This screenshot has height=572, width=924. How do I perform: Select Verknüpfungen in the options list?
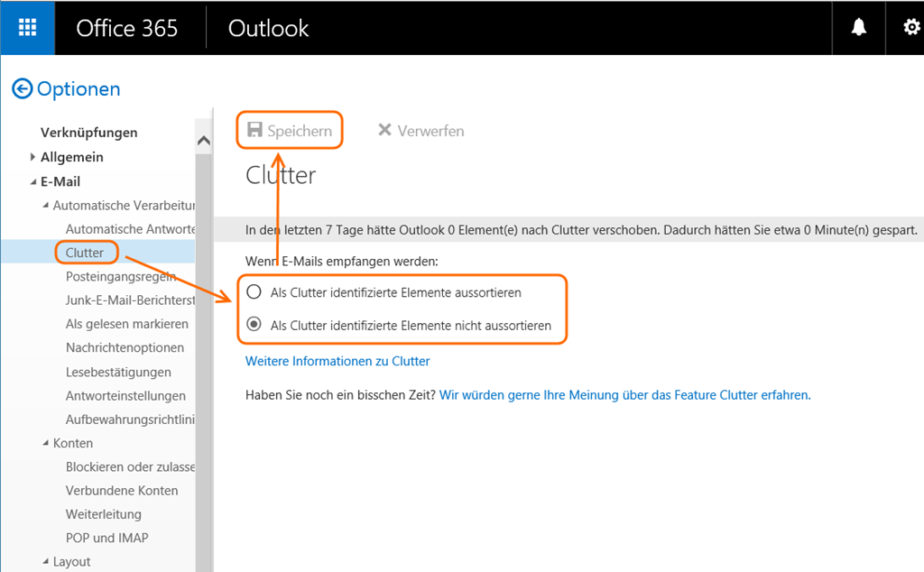pos(88,133)
